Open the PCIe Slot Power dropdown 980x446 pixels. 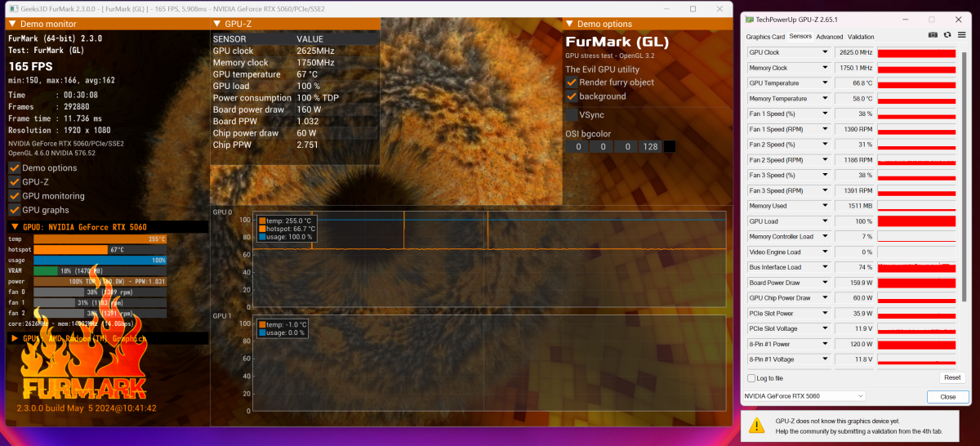pyautogui.click(x=825, y=313)
